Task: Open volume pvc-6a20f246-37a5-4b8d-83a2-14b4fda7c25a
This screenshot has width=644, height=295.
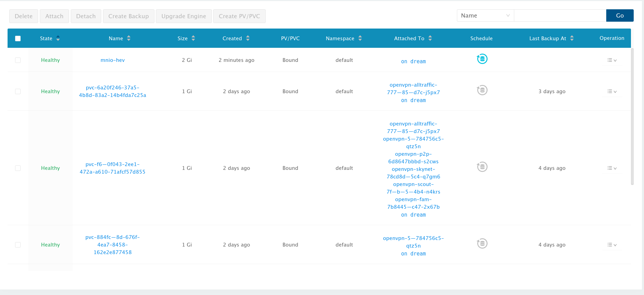Action: [113, 91]
